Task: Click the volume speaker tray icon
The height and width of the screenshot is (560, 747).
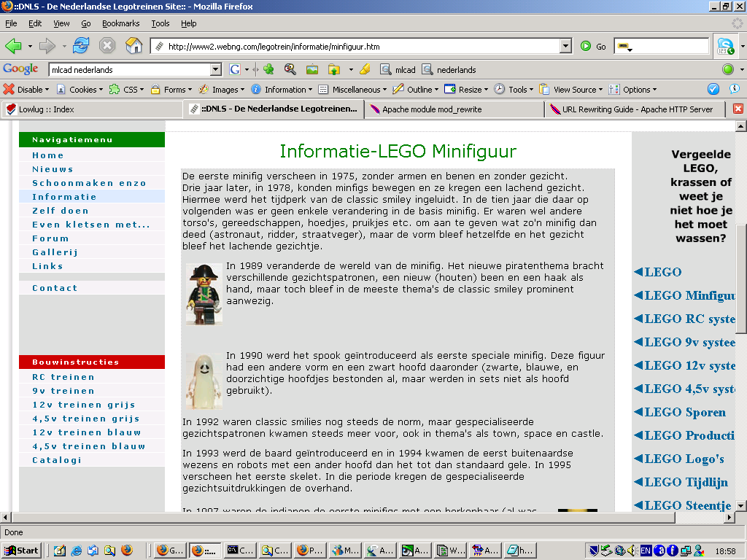Action: pyautogui.click(x=632, y=551)
